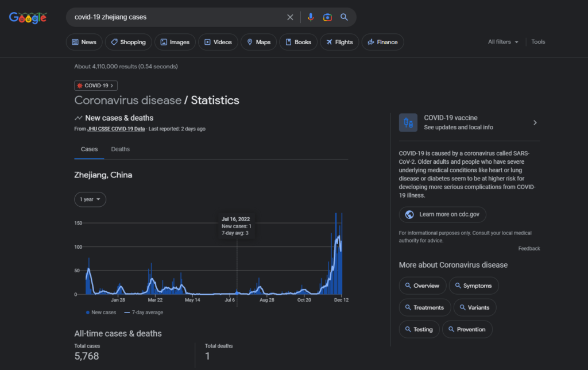Open the News filter
This screenshot has height=370, width=588.
coord(84,42)
